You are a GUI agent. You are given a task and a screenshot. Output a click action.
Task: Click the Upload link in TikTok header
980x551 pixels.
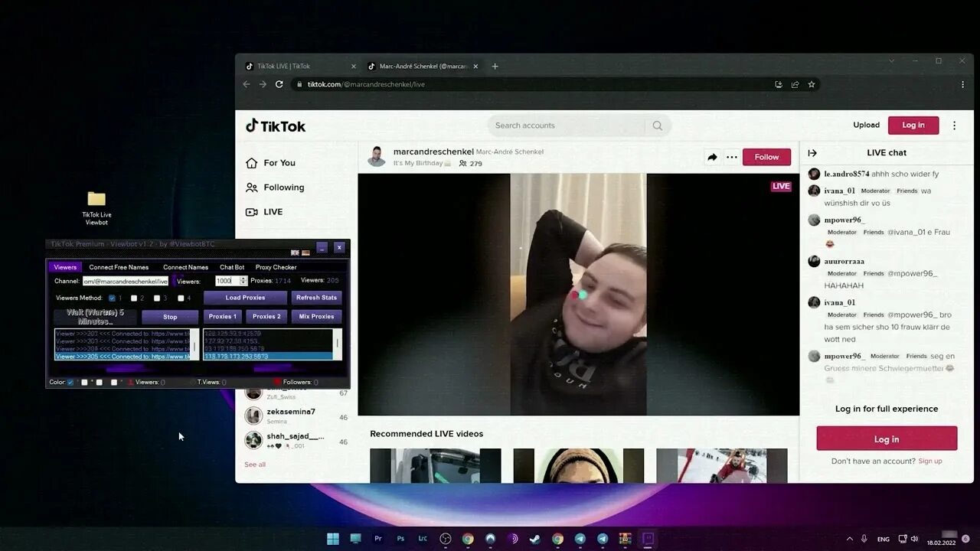tap(867, 125)
